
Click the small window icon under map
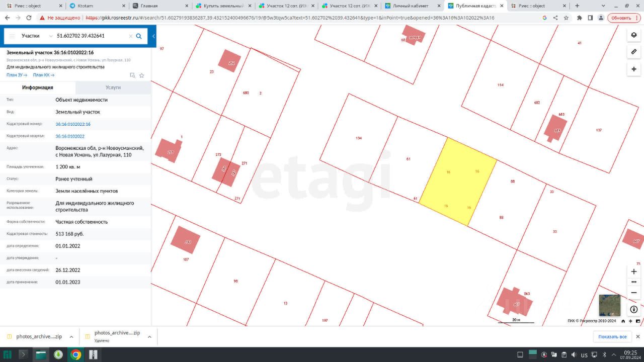pyautogui.click(x=638, y=321)
